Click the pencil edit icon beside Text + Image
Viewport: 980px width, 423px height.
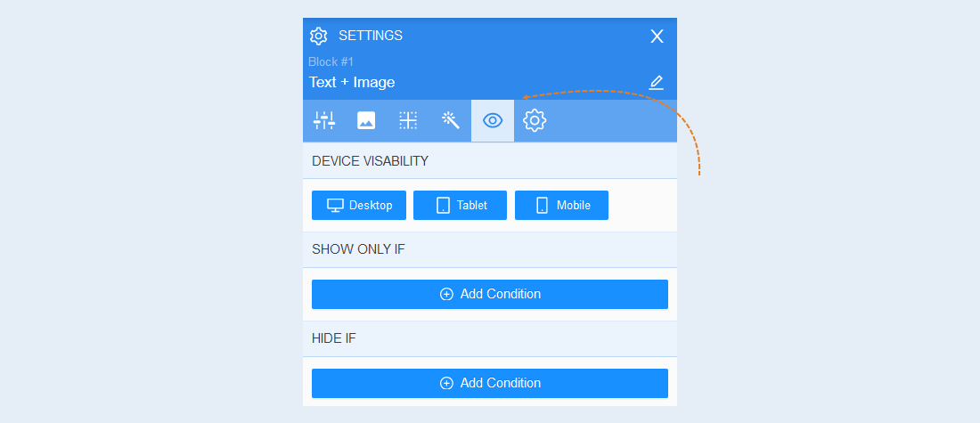(656, 83)
